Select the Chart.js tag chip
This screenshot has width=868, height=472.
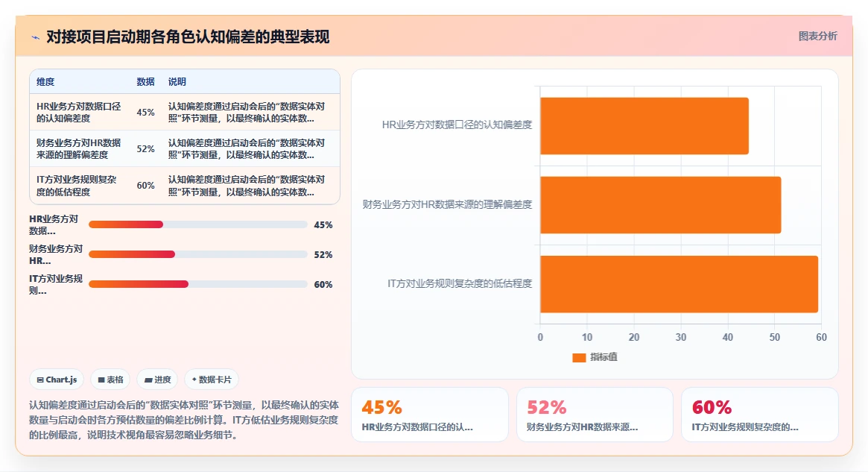coord(57,380)
